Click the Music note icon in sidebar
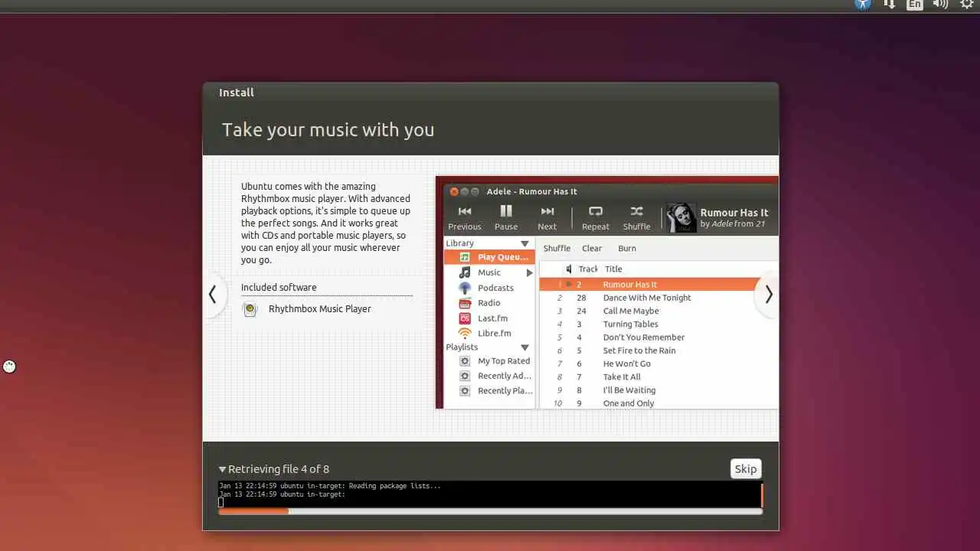The height and width of the screenshot is (551, 980). pos(465,272)
